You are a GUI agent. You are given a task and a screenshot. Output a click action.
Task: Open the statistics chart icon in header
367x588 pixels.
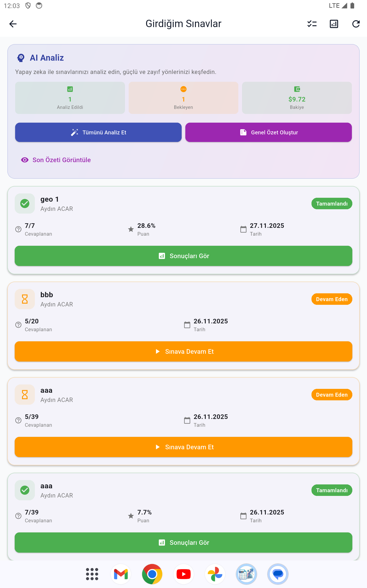click(334, 24)
